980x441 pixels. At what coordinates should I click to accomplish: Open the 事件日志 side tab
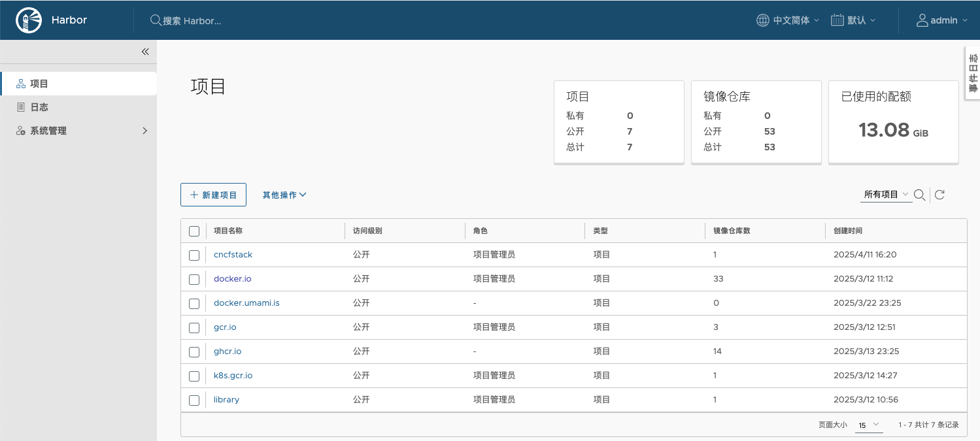[973, 73]
